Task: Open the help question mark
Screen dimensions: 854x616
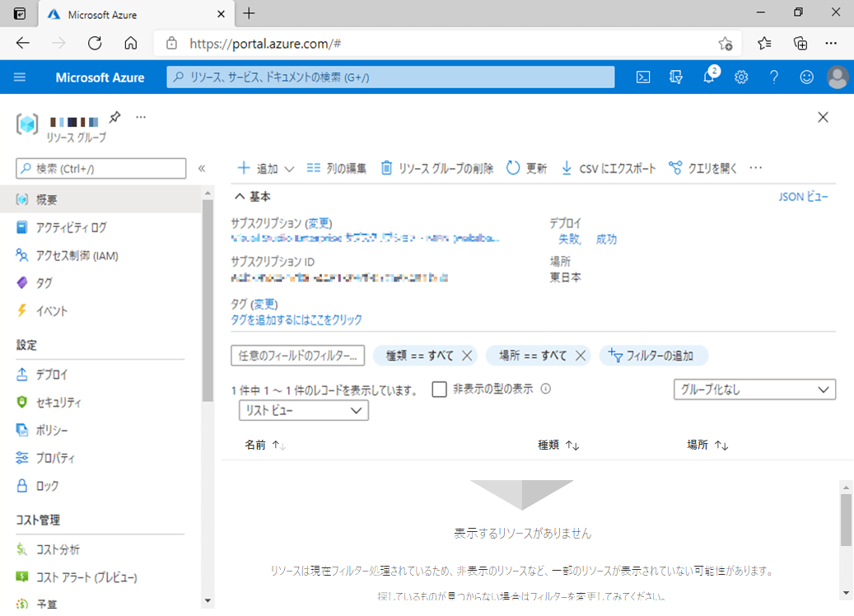Action: [774, 77]
